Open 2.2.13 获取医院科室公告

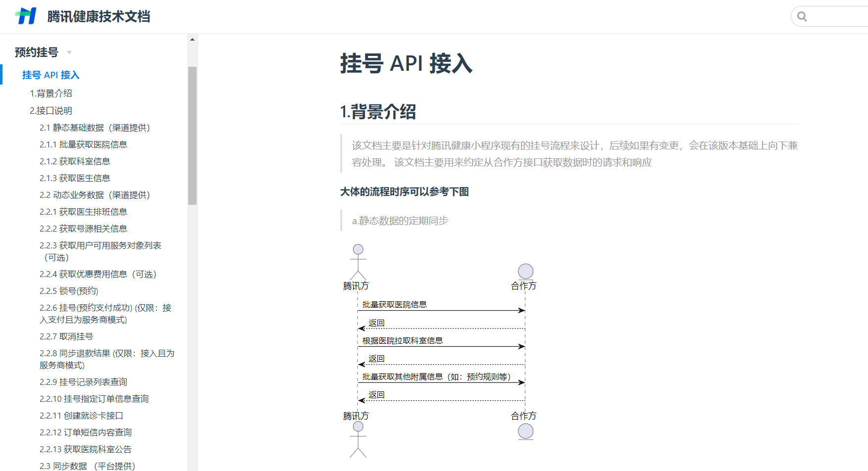[x=86, y=449]
